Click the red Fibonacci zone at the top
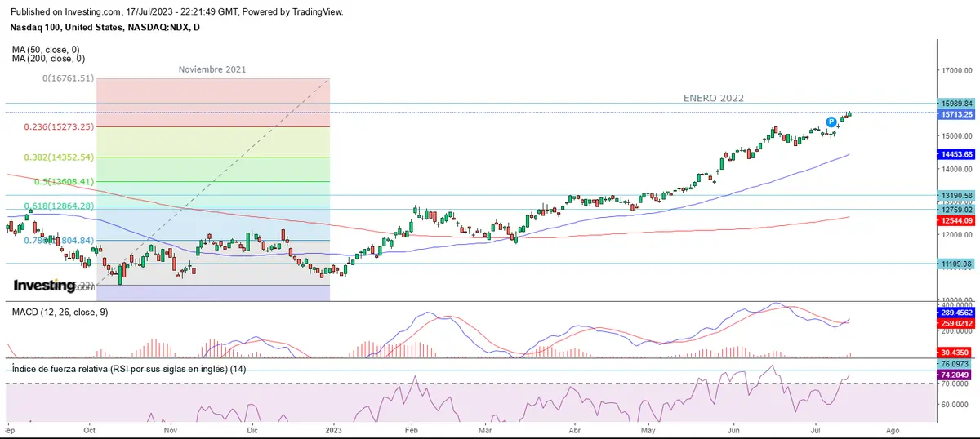The image size is (980, 439). (x=212, y=102)
